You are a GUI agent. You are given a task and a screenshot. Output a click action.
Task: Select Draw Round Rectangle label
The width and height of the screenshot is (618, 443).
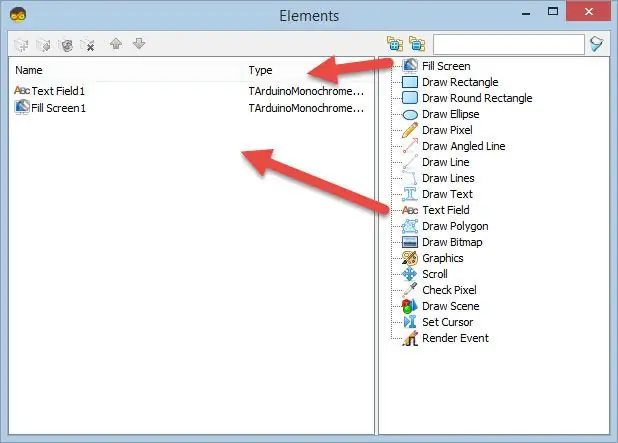[x=477, y=98]
